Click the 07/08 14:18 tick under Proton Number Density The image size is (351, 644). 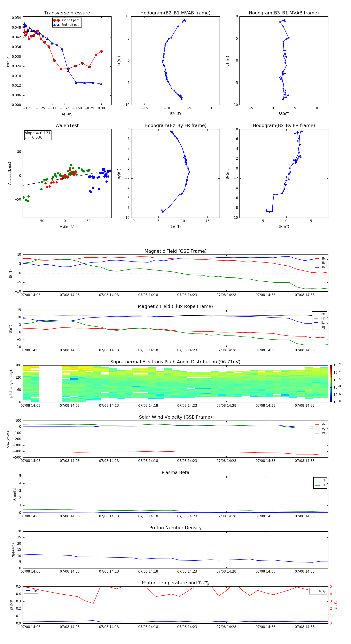click(148, 571)
